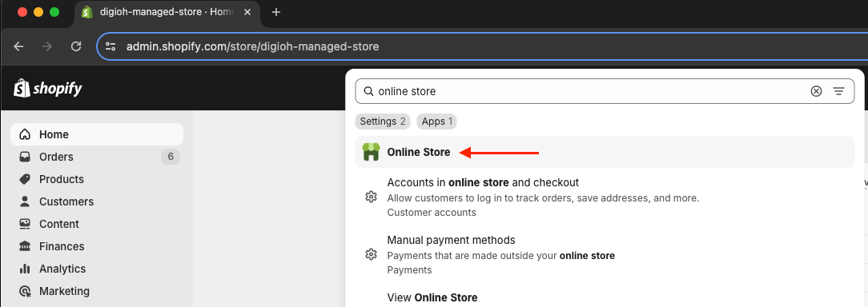Open Manual payment methods result
The height and width of the screenshot is (307, 868).
point(605,255)
